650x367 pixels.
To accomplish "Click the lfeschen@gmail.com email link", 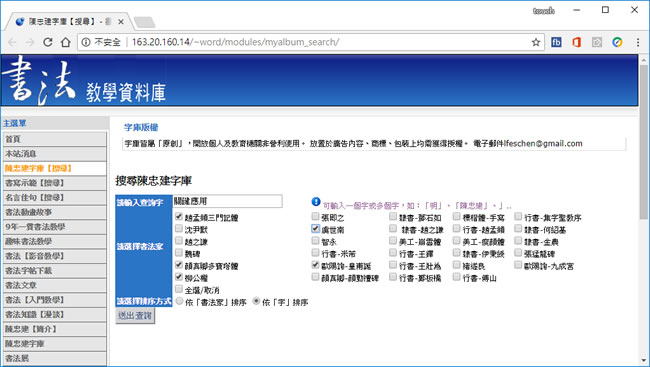I will pos(543,143).
